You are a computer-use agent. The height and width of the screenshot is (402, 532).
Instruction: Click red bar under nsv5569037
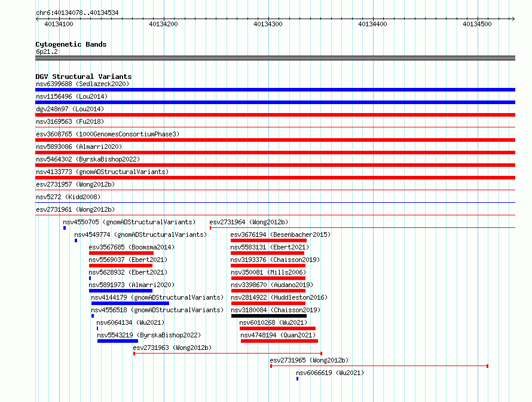[x=120, y=266]
